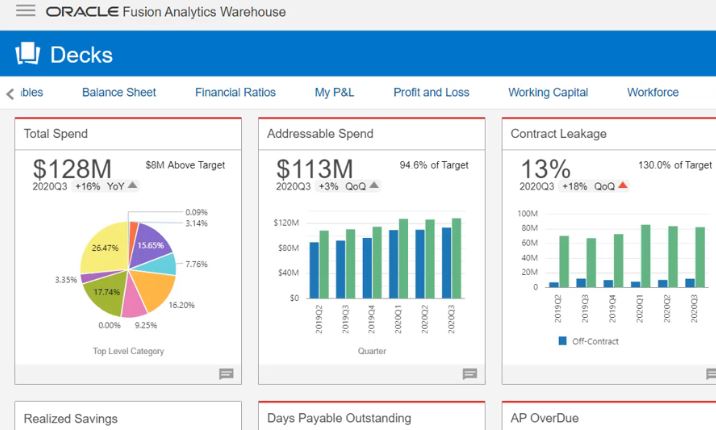Click the Total Spend card title
The height and width of the screenshot is (430, 716).
(x=56, y=134)
